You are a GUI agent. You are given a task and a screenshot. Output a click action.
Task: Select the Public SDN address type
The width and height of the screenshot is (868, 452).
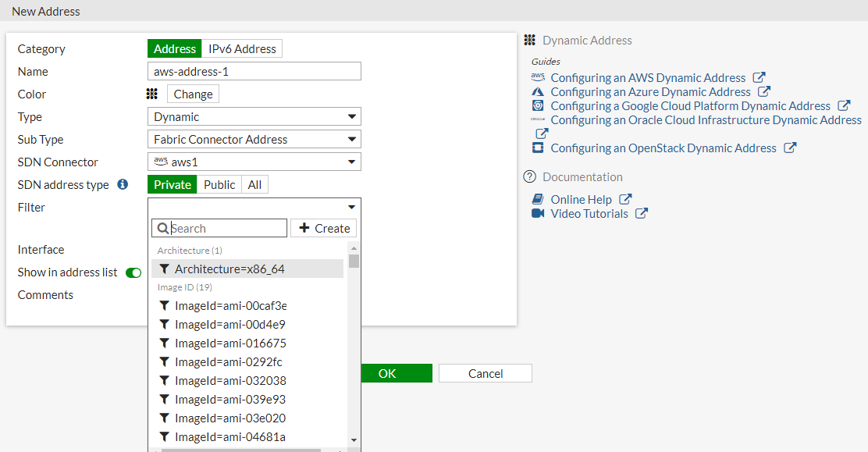tap(219, 185)
